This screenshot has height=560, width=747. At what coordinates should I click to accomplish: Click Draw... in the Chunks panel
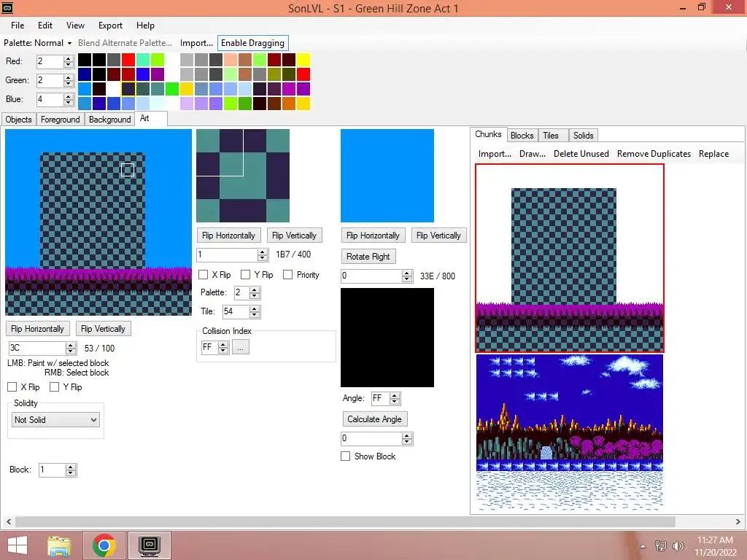[x=532, y=154]
